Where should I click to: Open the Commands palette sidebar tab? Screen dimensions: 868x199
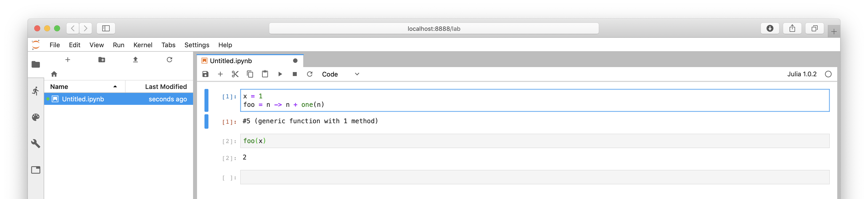click(x=36, y=117)
